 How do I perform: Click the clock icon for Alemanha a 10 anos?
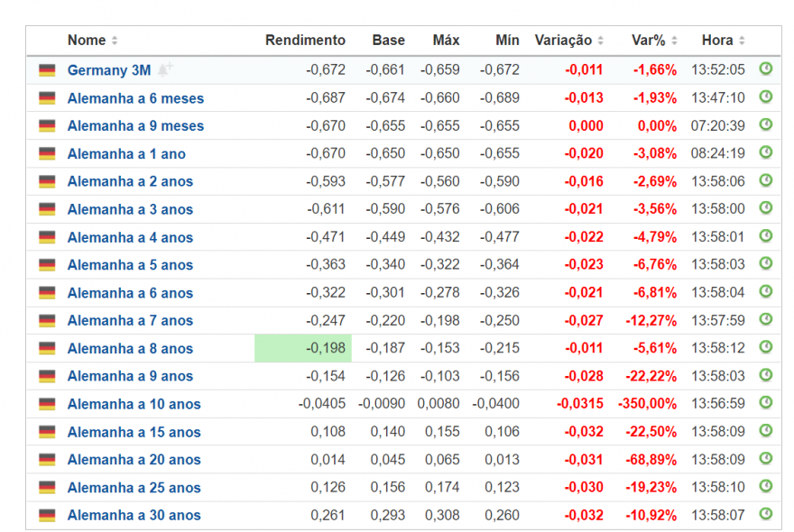tap(766, 402)
